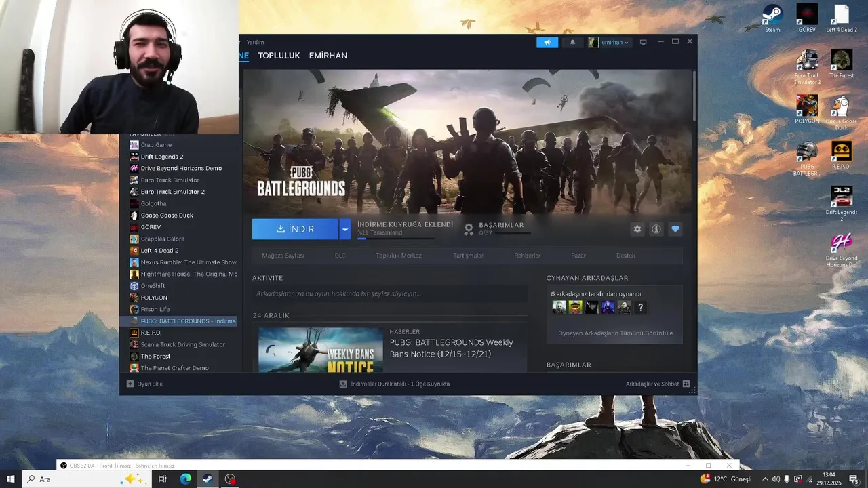The height and width of the screenshot is (488, 868).
Task: Open the POLYGON desktop icon
Action: pos(807,109)
